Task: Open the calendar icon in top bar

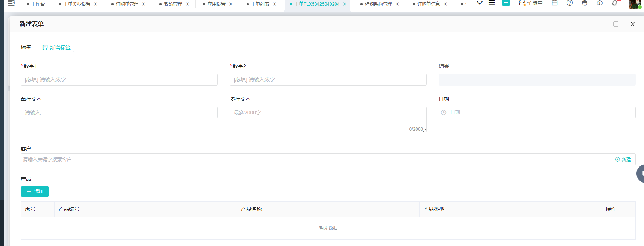Action: tap(555, 3)
